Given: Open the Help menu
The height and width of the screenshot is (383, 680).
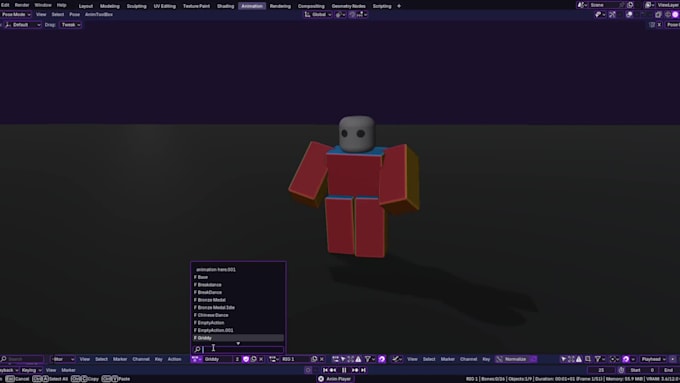Looking at the screenshot, I should 62,5.
